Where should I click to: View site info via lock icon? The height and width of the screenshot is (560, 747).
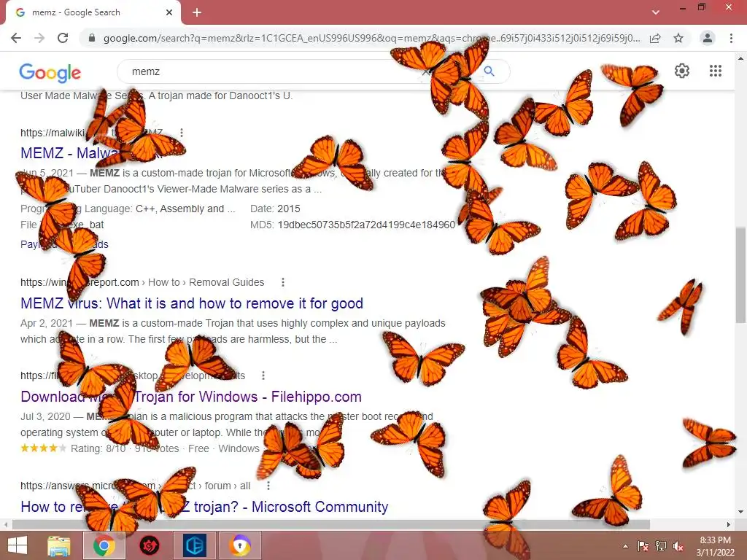coord(92,38)
